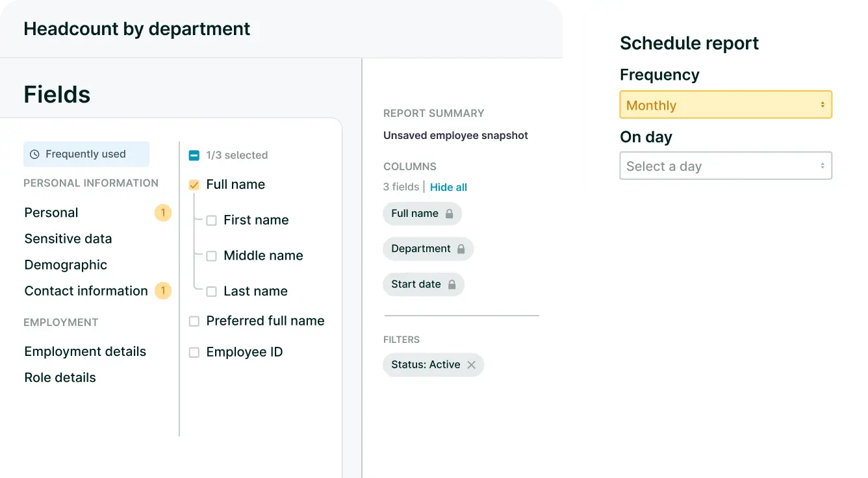Toggle the 1/3 selected partial checkbox

[x=194, y=155]
